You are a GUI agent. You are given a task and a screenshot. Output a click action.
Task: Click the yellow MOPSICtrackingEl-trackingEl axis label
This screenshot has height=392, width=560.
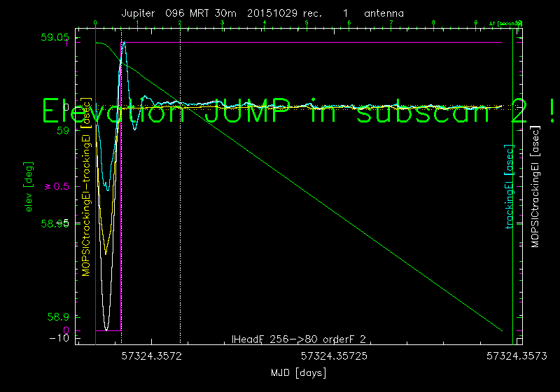pos(87,187)
